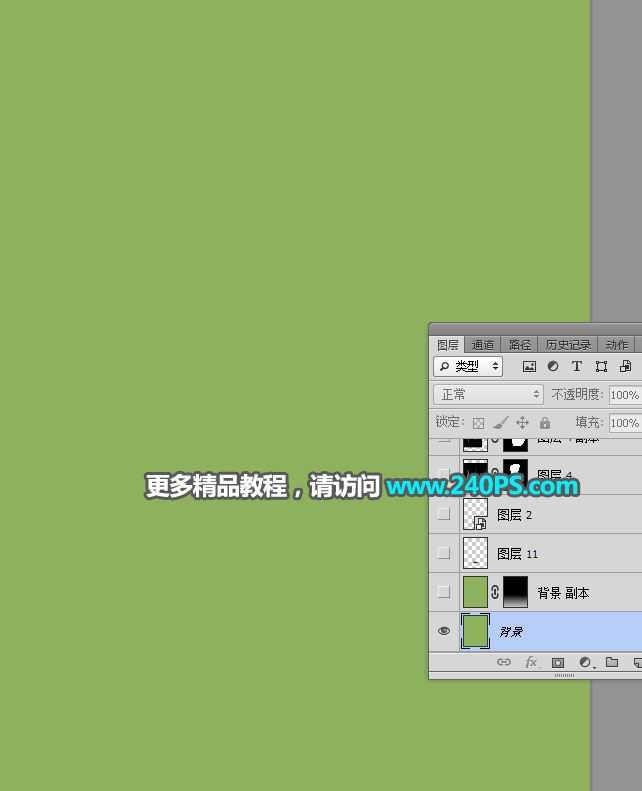
Task: Filter layers by text type
Action: (x=577, y=367)
